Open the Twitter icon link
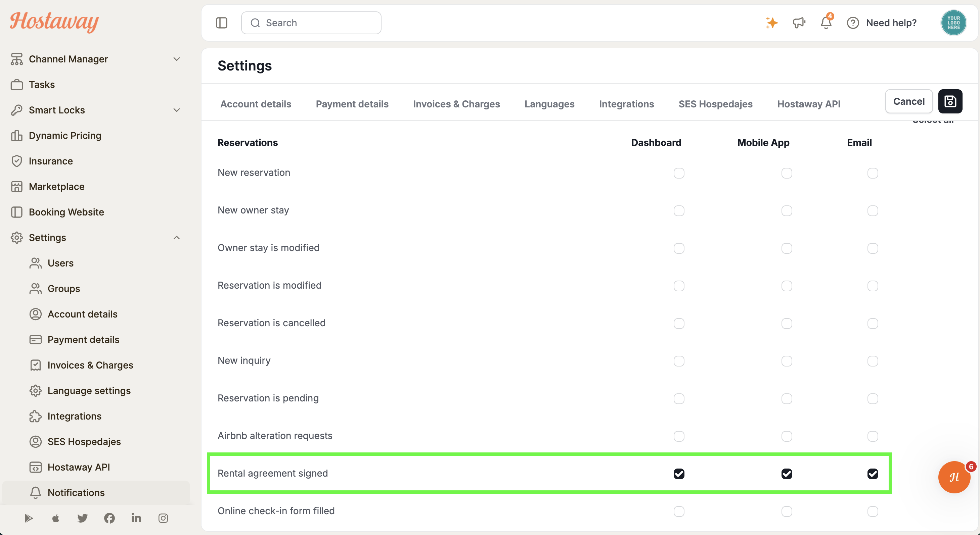This screenshot has width=980, height=535. pyautogui.click(x=83, y=518)
